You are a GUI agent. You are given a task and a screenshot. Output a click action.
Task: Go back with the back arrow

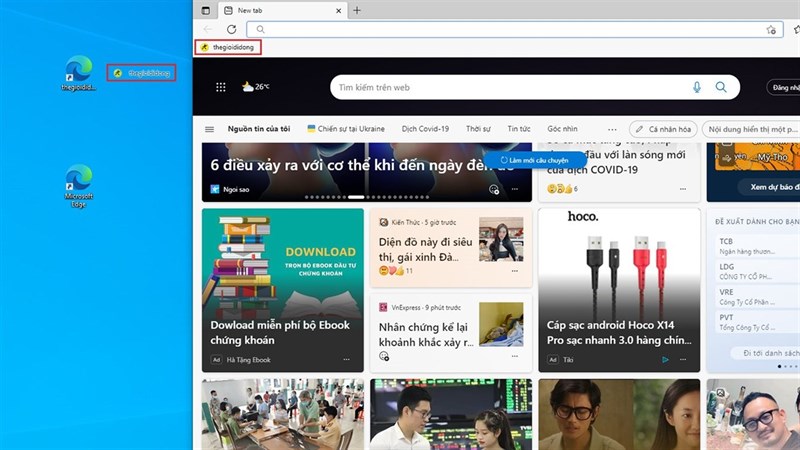pyautogui.click(x=208, y=30)
